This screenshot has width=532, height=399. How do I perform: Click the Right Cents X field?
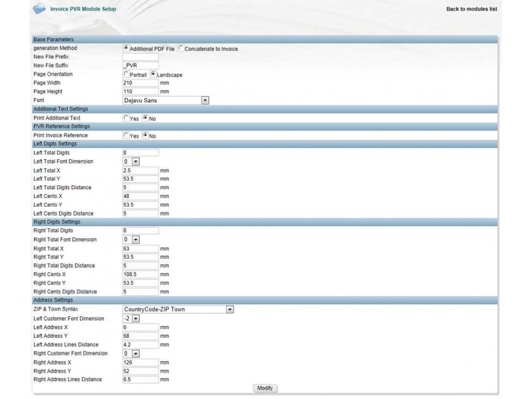(x=140, y=274)
